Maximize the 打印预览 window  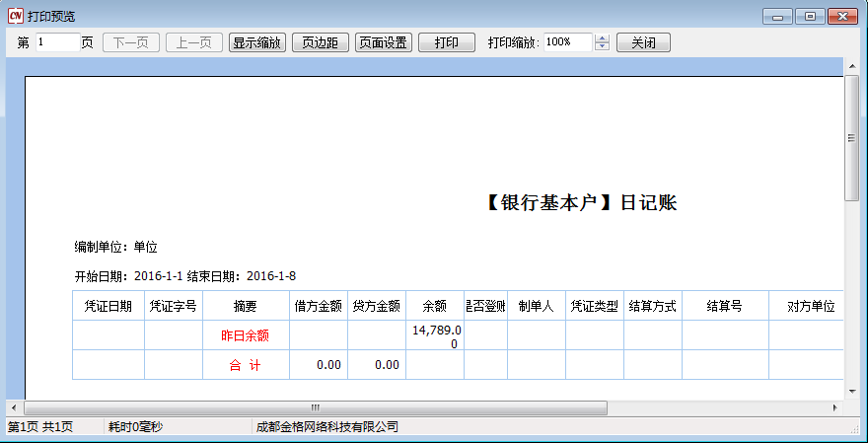click(810, 16)
